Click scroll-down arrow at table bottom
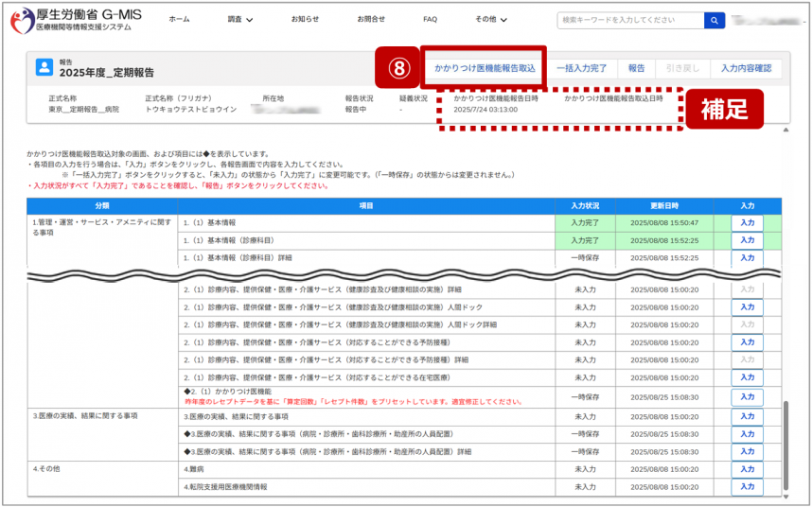This screenshot has height=507, width=812. click(x=784, y=495)
